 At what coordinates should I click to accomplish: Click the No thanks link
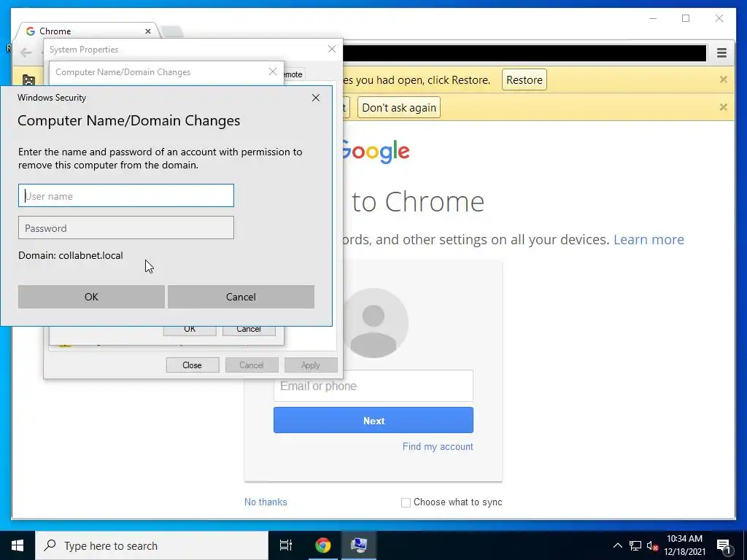pos(266,502)
